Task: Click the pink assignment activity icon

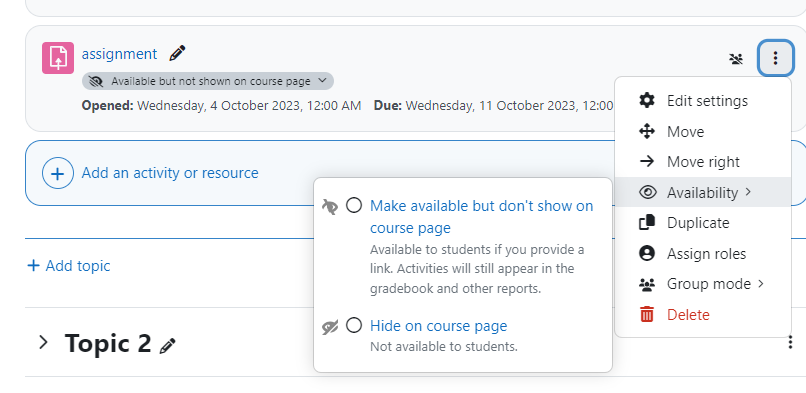Action: pos(58,58)
